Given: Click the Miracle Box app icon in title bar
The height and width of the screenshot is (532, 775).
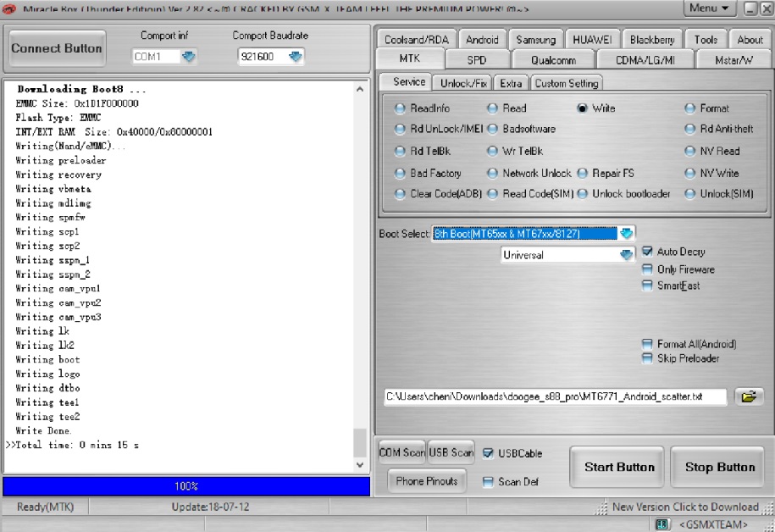Looking at the screenshot, I should pos(9,8).
